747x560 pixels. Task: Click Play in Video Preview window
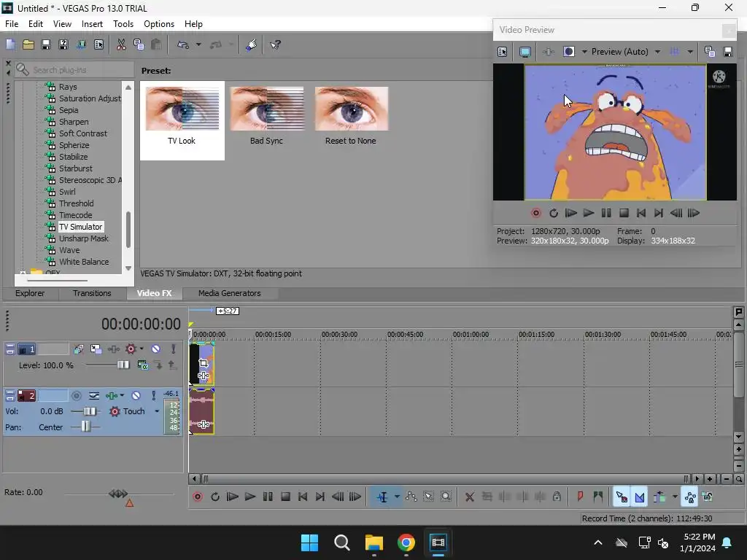589,213
